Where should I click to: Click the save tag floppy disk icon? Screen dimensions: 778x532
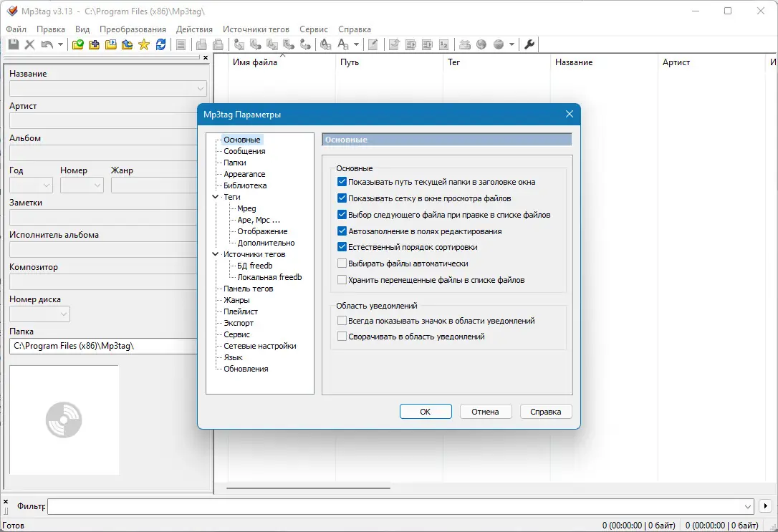coord(14,44)
